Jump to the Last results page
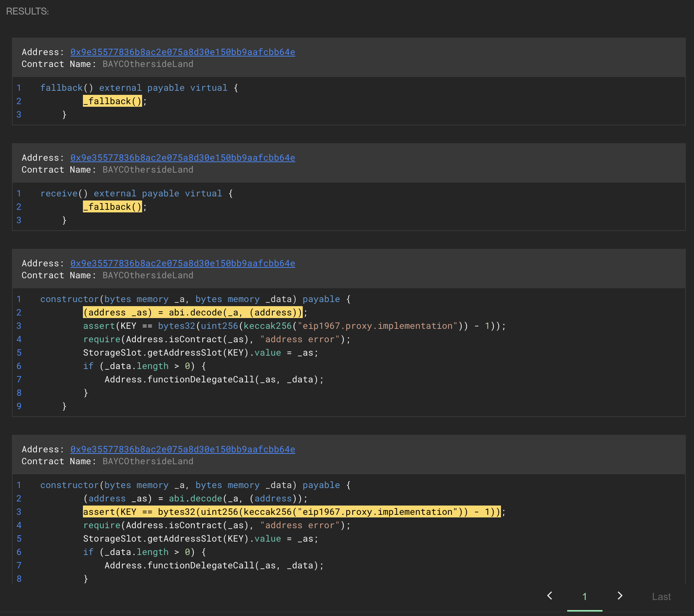 (661, 597)
